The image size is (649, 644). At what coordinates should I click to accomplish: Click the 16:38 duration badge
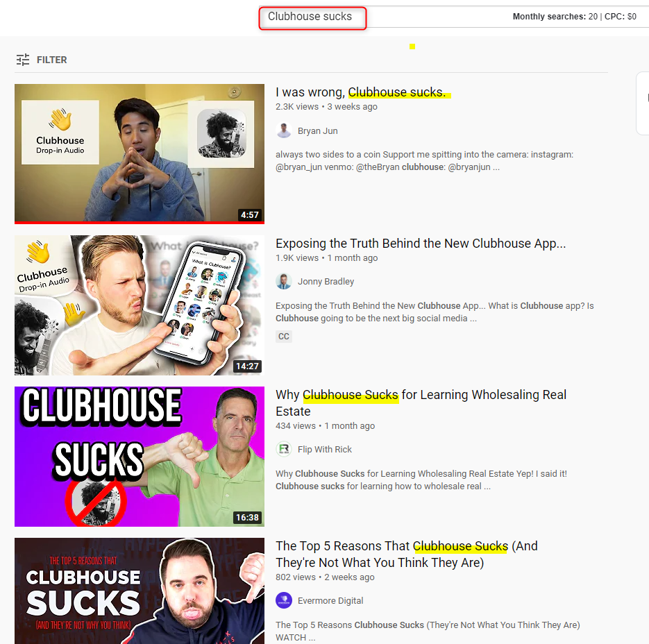tap(247, 518)
